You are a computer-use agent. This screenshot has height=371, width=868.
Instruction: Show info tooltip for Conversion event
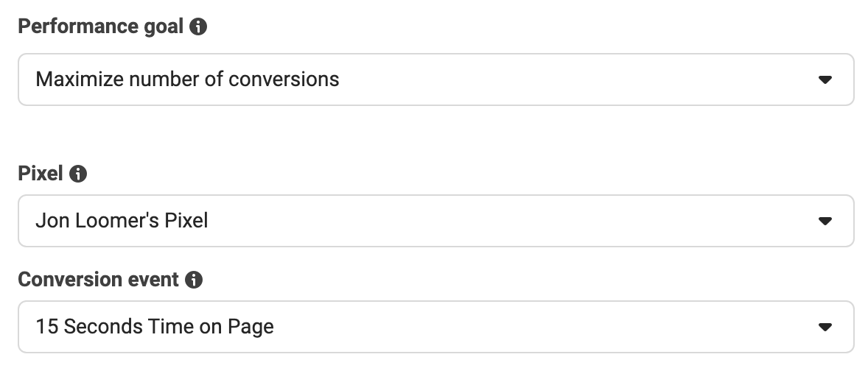click(194, 280)
